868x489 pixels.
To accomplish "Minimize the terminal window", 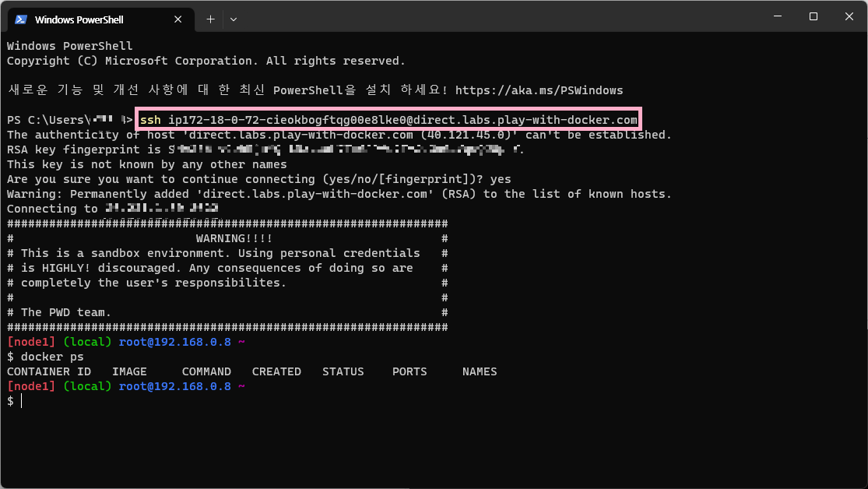I will point(778,16).
